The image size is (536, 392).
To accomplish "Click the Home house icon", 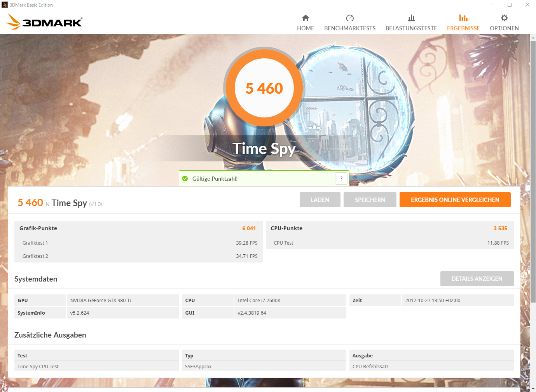I will (x=306, y=18).
